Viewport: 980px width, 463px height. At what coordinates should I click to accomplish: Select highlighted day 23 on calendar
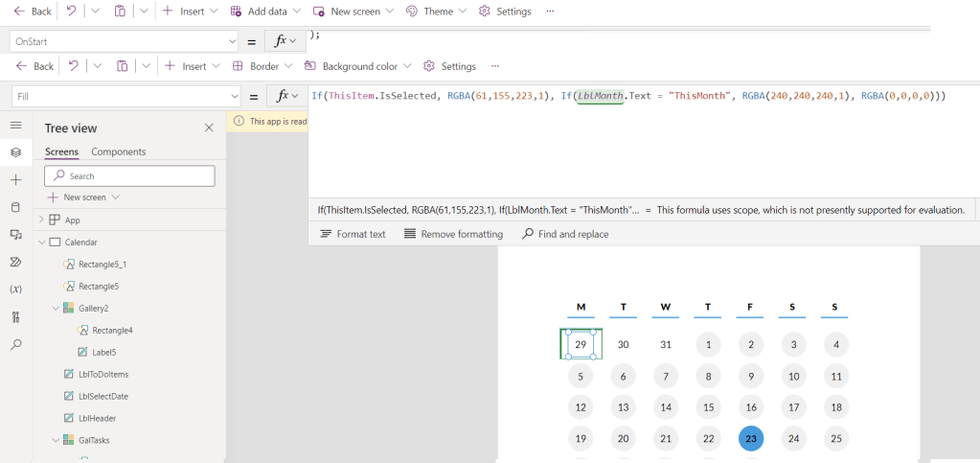pyautogui.click(x=751, y=439)
